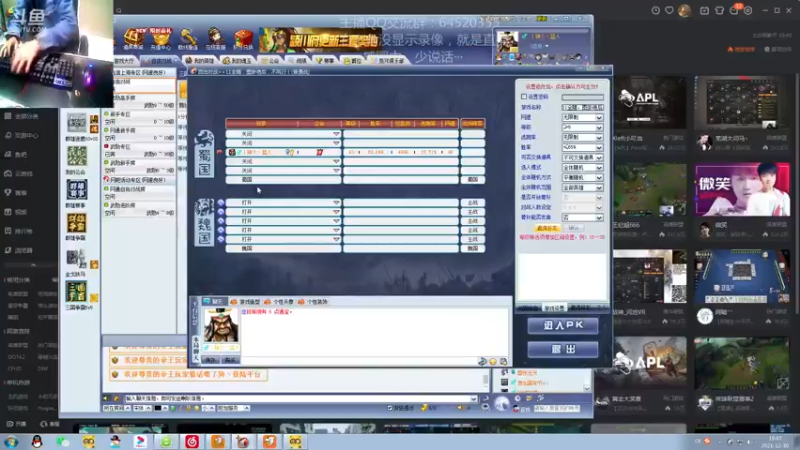Click the swap icon beside the second Wei slot
Viewport: 800px width, 450px height.
[221, 212]
